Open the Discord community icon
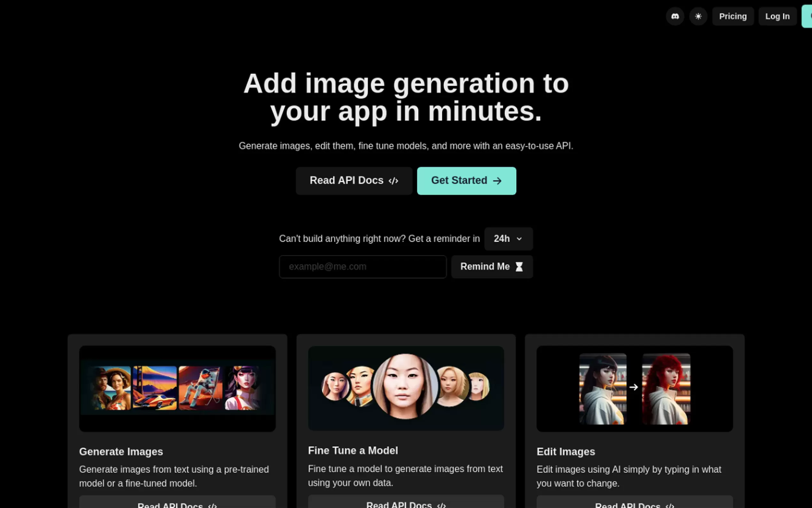 [675, 16]
